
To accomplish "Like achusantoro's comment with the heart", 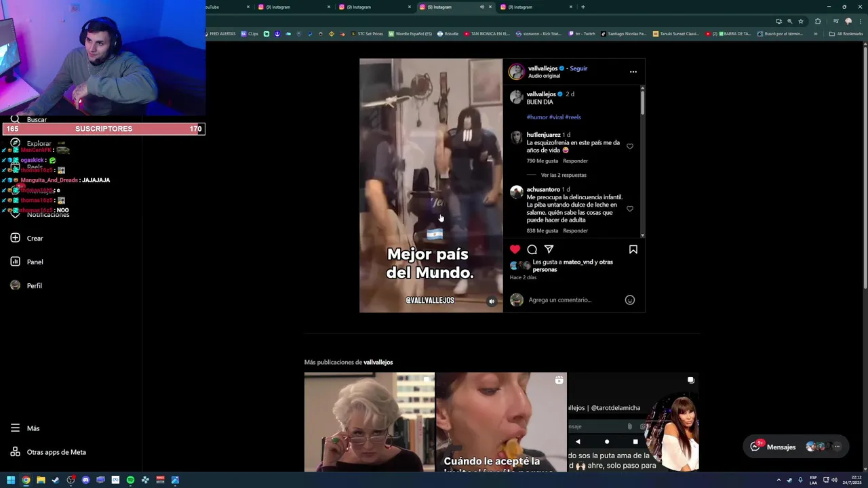I will 630,209.
